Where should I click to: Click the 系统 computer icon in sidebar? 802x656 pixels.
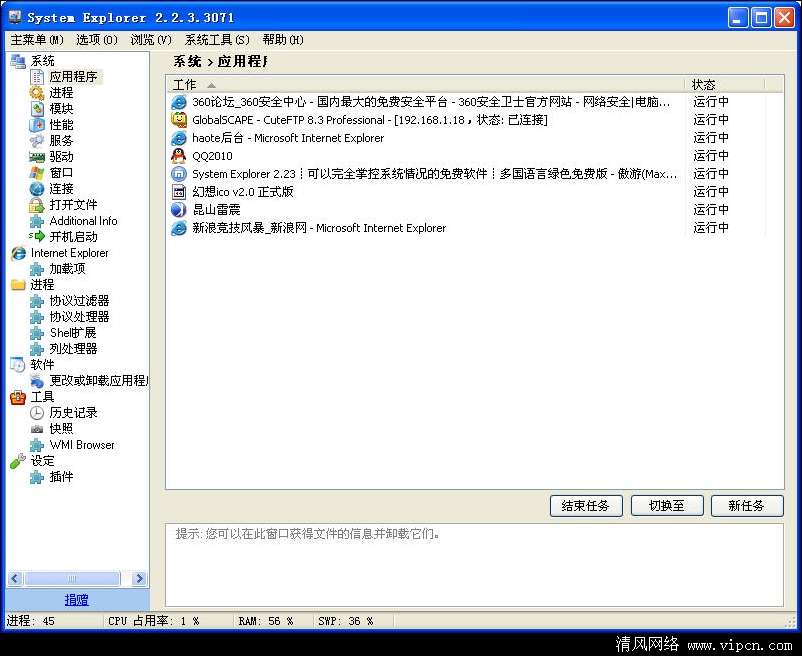click(x=18, y=61)
